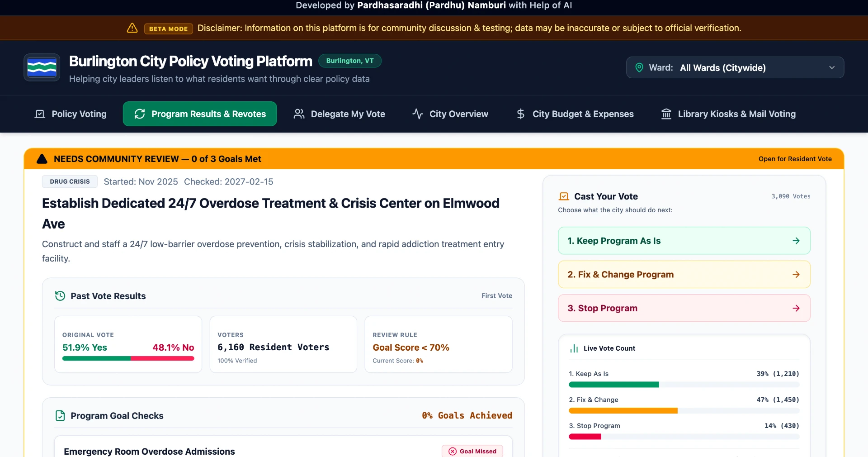Click the bar chart icon beside Live Vote Count
Screen dimensions: 868x457
[574, 348]
